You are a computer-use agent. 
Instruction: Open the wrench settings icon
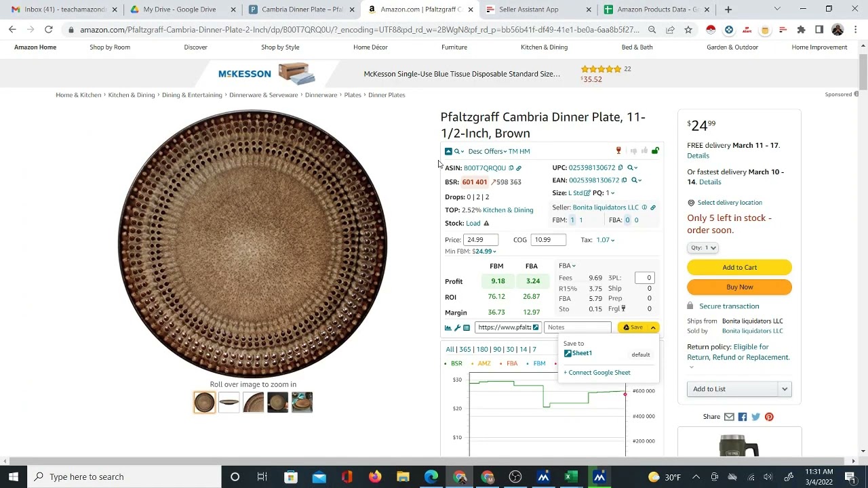coord(457,327)
